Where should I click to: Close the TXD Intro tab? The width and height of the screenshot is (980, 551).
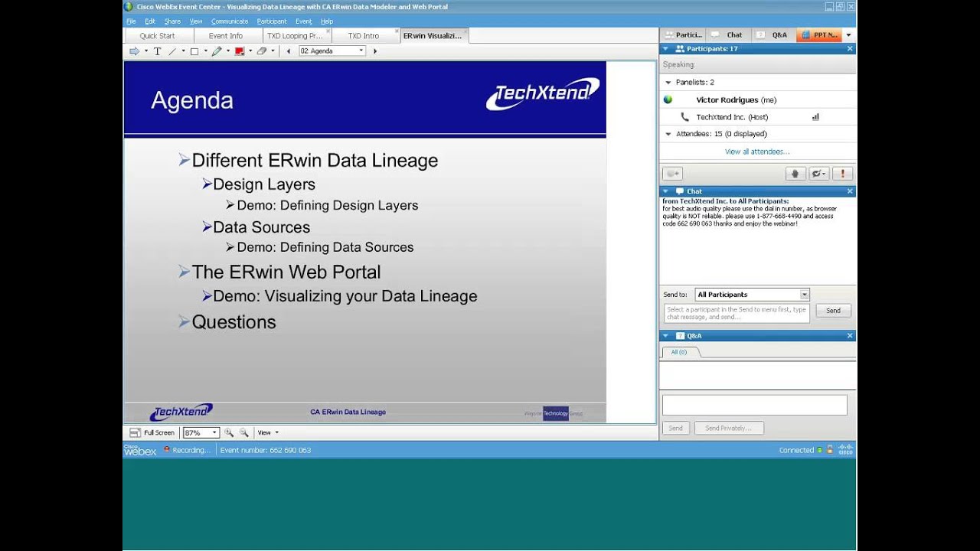tap(397, 31)
